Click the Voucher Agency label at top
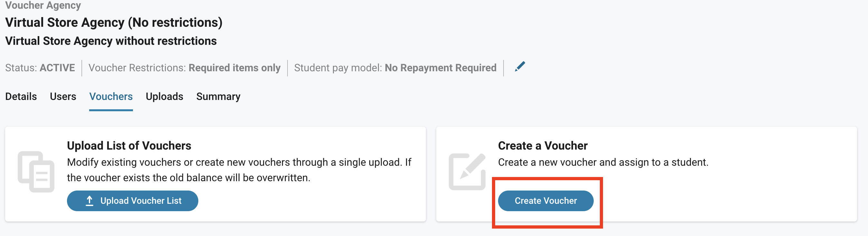Screen dimensions: 868x236 click(x=43, y=5)
